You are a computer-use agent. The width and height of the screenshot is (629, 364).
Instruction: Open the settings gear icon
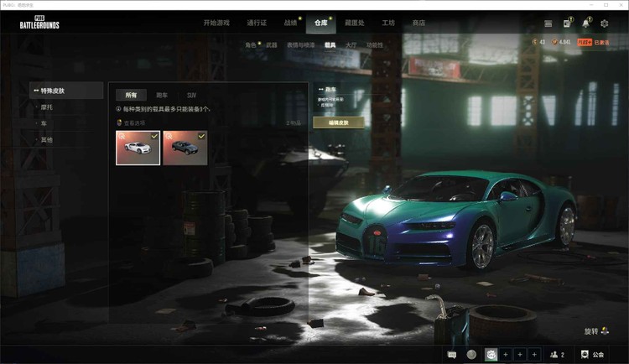pyautogui.click(x=604, y=23)
